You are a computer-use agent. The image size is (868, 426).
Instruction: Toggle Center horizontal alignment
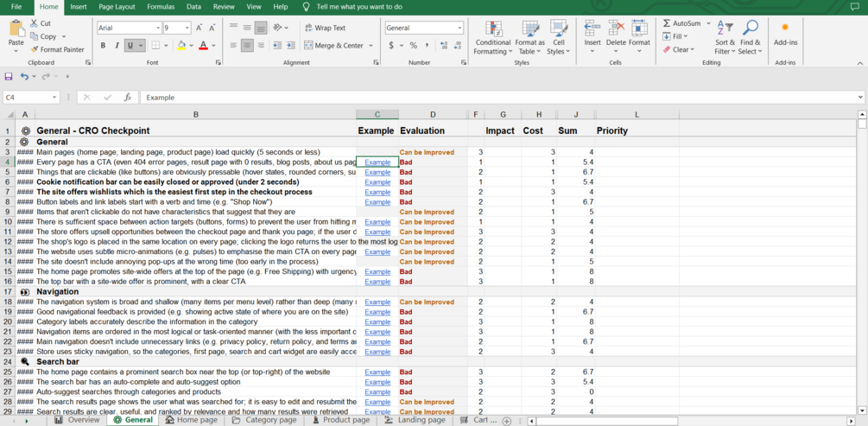248,46
